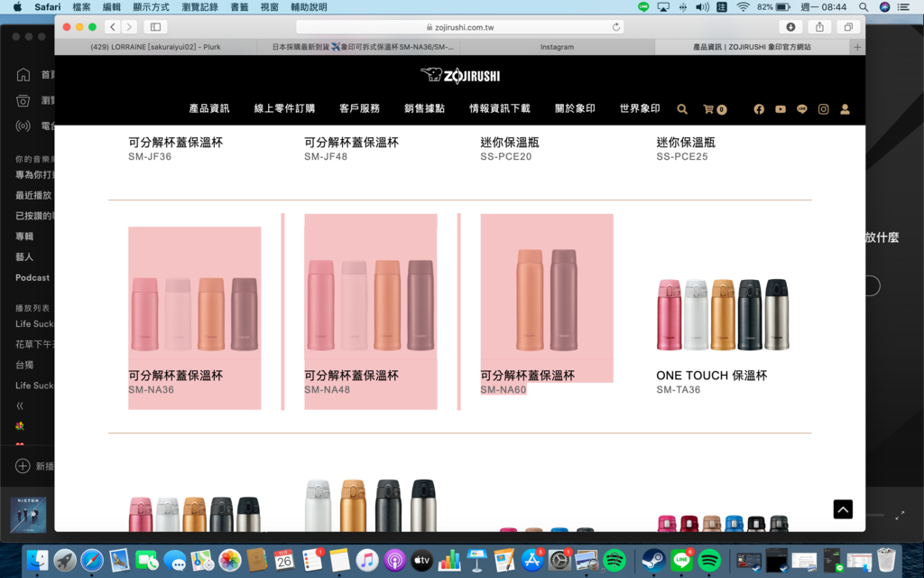This screenshot has width=924, height=578.
Task: Open the volume control in menu bar
Action: pos(702,7)
